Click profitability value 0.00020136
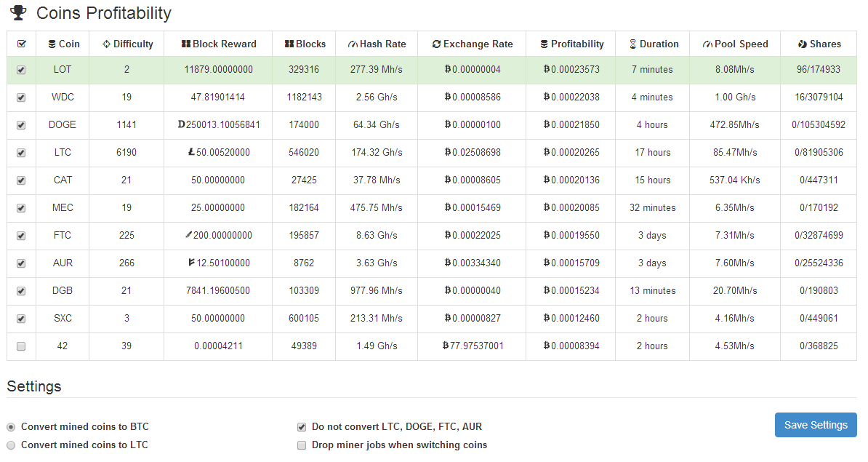This screenshot has width=868, height=462. click(x=575, y=180)
